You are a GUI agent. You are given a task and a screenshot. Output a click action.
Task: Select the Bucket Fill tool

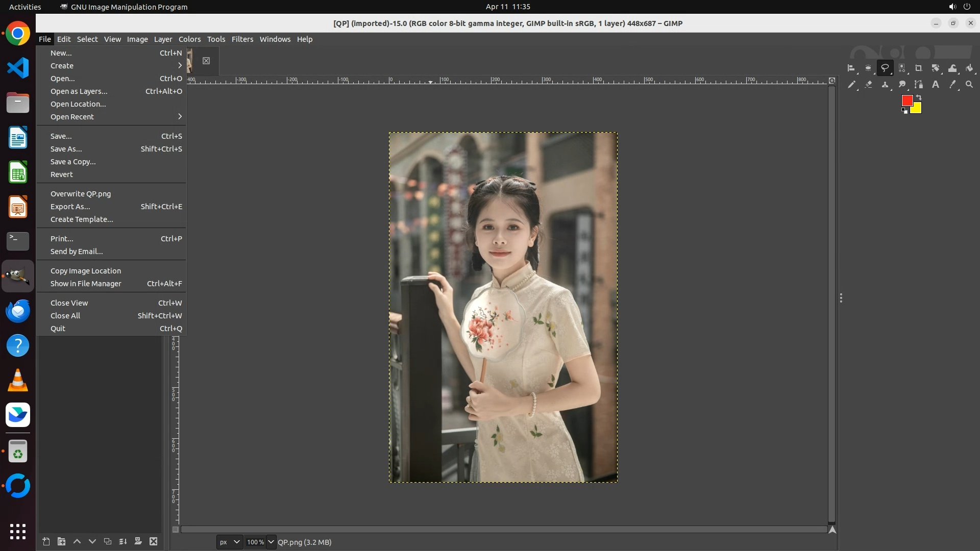point(969,68)
